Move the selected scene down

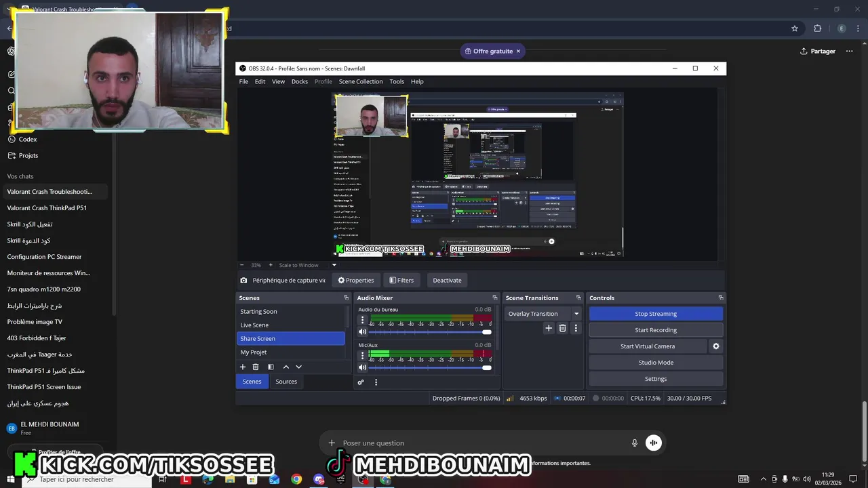(298, 367)
